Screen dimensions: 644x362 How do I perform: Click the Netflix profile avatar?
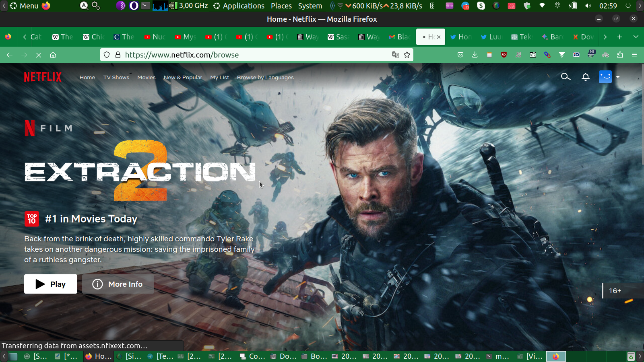(605, 76)
